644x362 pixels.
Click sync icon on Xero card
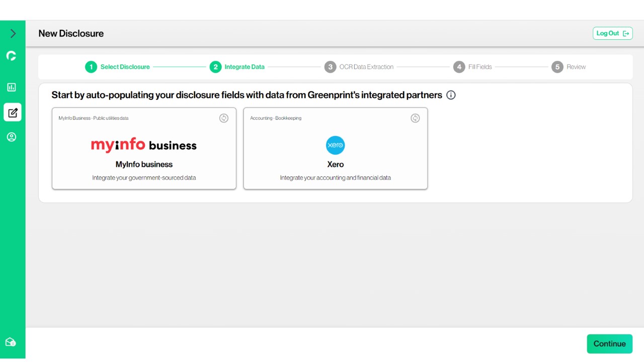(415, 118)
